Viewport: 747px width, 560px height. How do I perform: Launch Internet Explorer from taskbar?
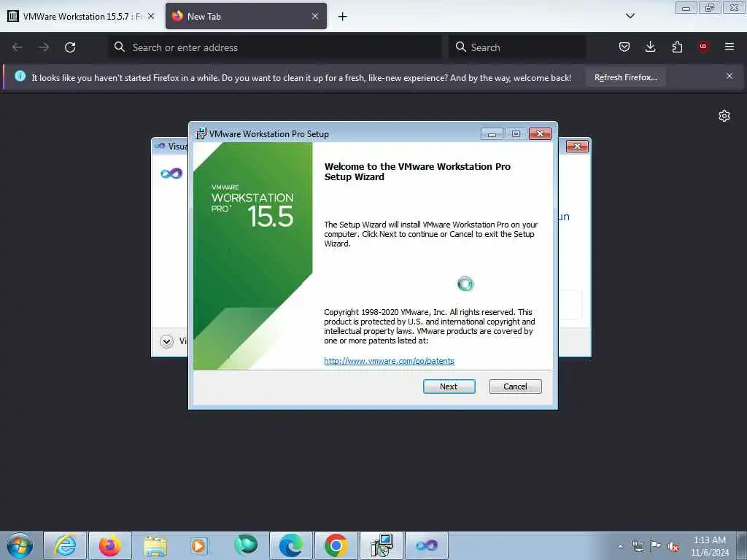point(65,545)
